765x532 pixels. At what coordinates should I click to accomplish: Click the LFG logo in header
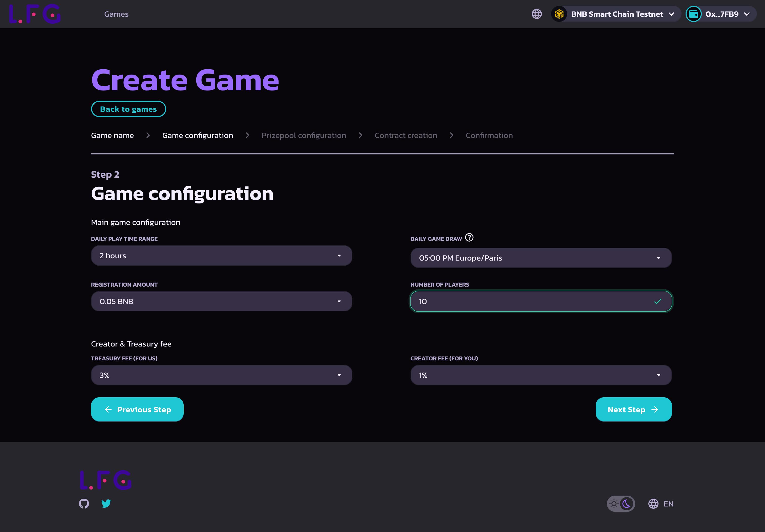pyautogui.click(x=35, y=14)
